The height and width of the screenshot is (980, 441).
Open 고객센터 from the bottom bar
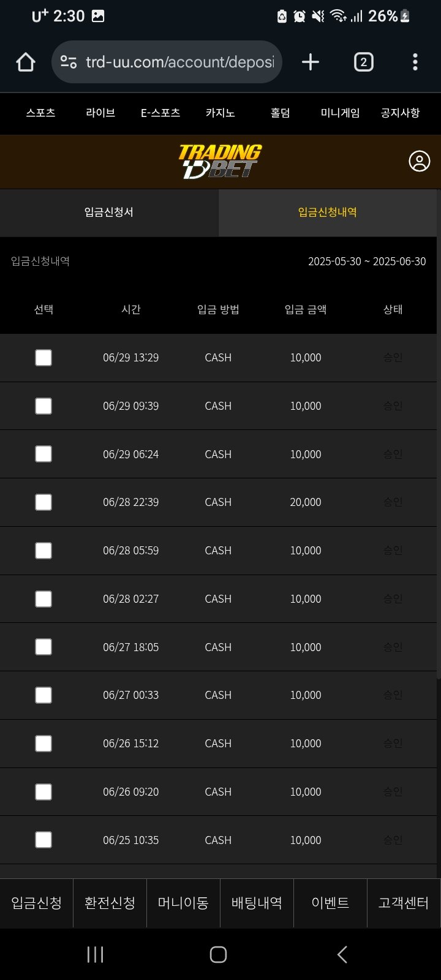point(403,903)
